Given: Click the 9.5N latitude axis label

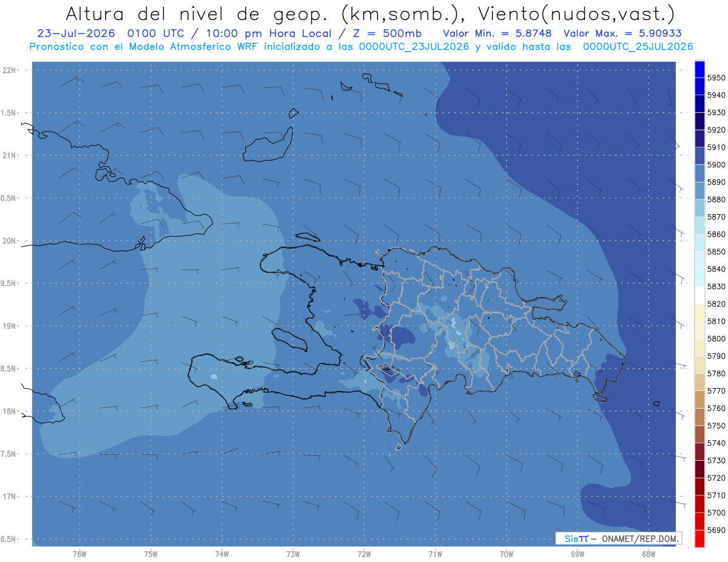Looking at the screenshot, I should pos(9,283).
